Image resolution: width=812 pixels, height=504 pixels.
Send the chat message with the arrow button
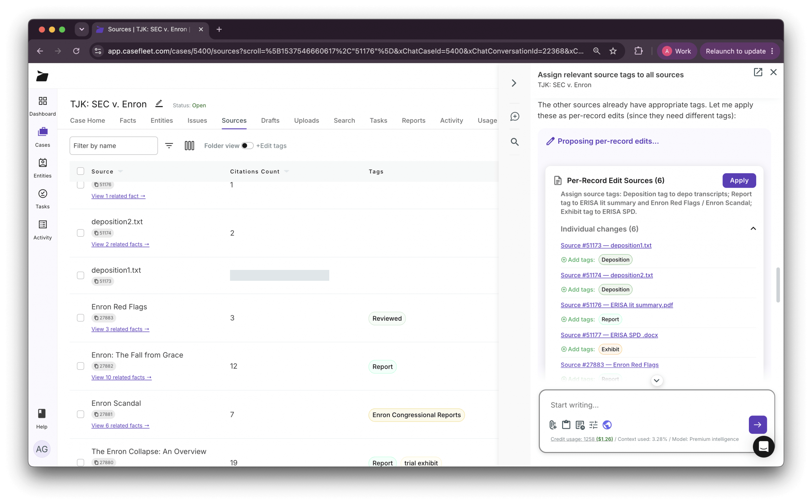pyautogui.click(x=757, y=425)
